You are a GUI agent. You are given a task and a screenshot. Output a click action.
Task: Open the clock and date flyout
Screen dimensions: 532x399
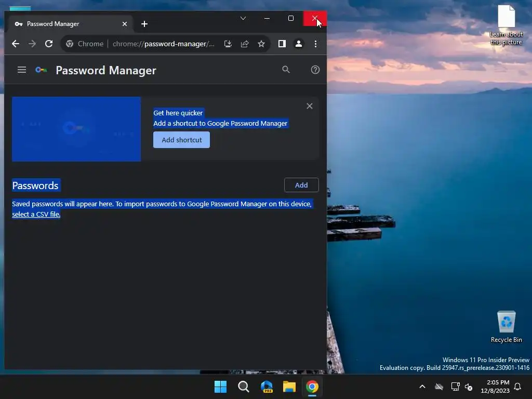(x=495, y=387)
